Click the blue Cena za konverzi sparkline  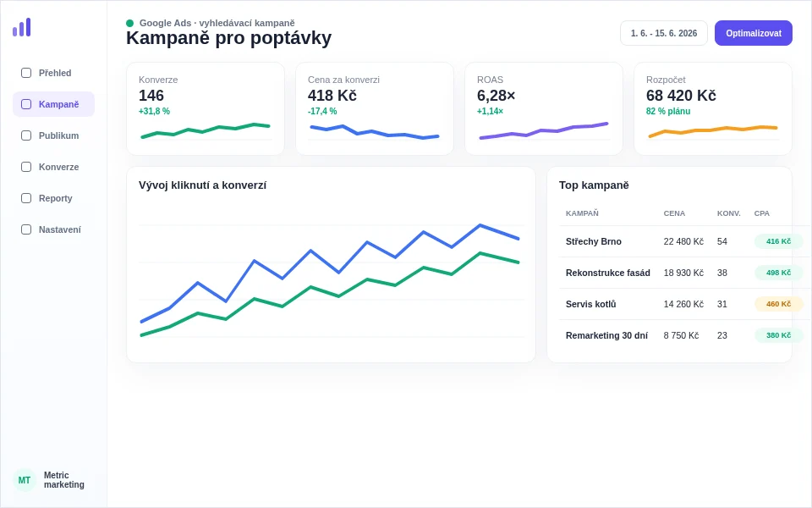point(375,132)
